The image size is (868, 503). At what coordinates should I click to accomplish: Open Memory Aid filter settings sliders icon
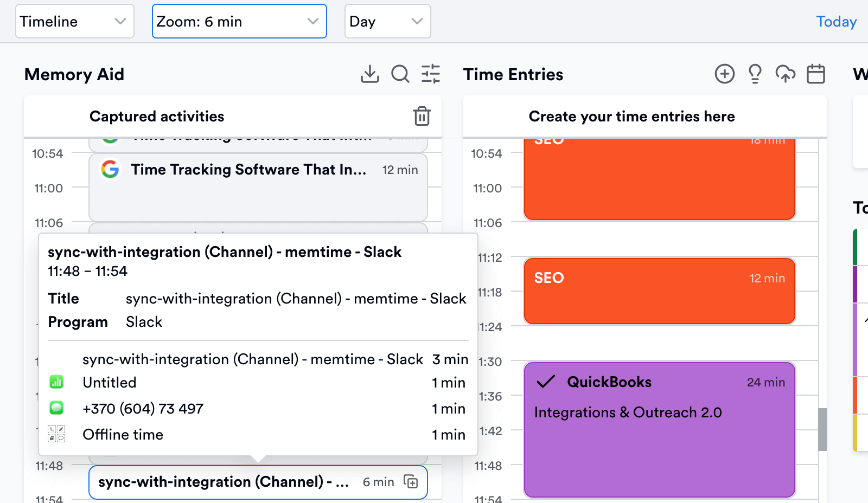[x=431, y=74]
